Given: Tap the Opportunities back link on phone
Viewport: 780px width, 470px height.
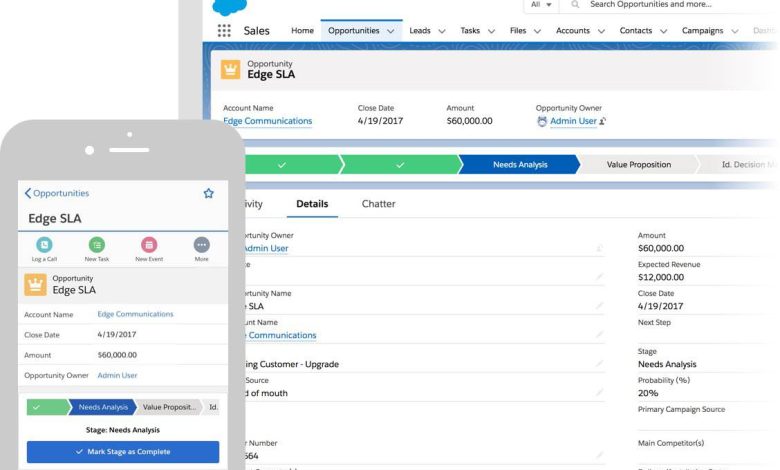Looking at the screenshot, I should coord(61,193).
